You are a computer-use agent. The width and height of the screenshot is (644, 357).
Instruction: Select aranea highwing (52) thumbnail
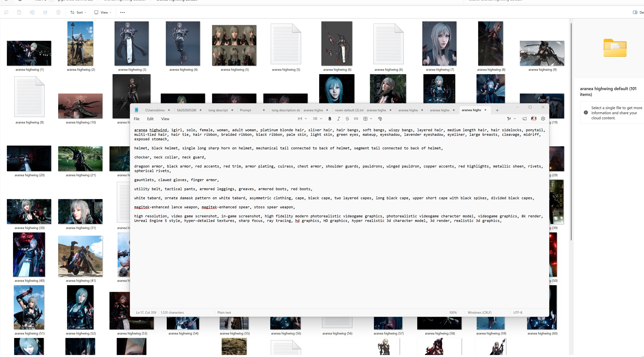pyautogui.click(x=80, y=307)
